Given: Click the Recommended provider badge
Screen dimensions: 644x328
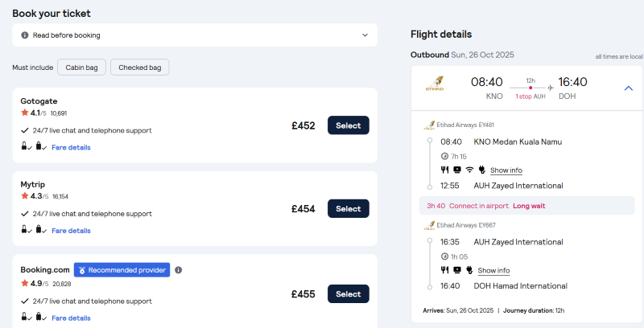Looking at the screenshot, I should [x=122, y=270].
